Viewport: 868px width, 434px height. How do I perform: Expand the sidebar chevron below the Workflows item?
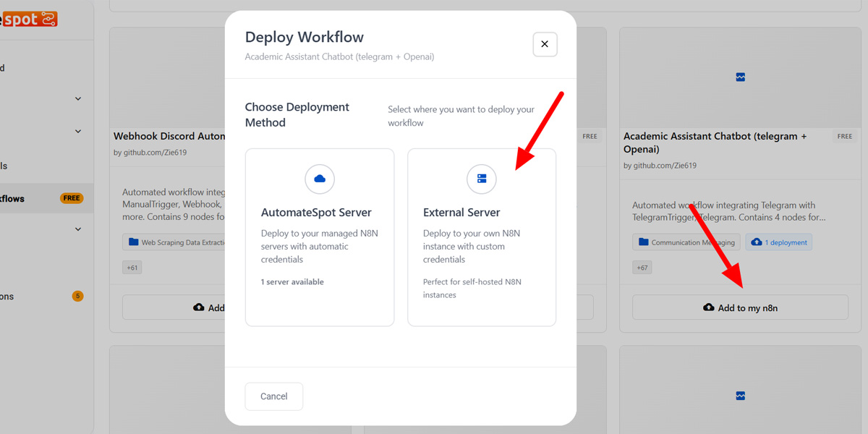[78, 229]
